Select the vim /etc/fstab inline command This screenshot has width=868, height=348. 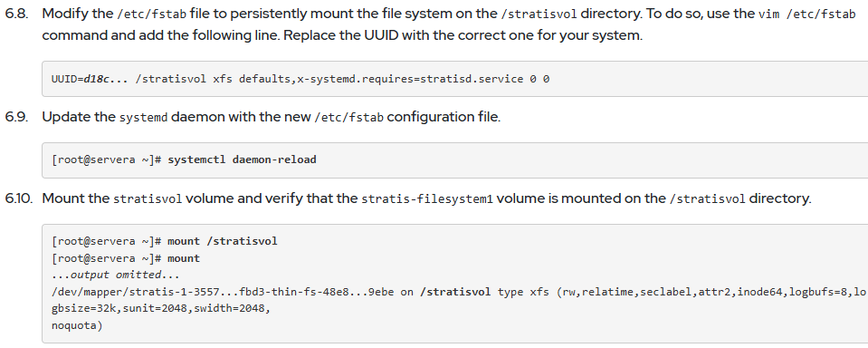(806, 14)
